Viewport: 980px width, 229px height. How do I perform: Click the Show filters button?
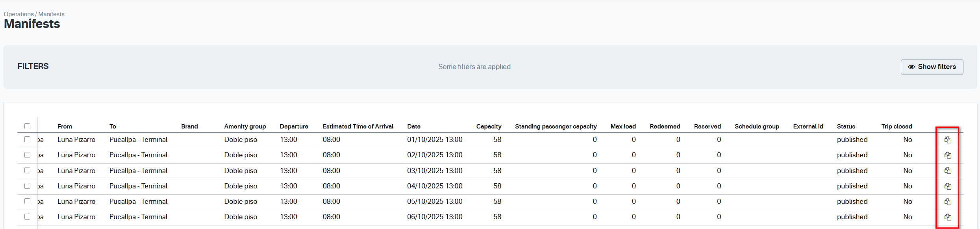[x=932, y=67]
